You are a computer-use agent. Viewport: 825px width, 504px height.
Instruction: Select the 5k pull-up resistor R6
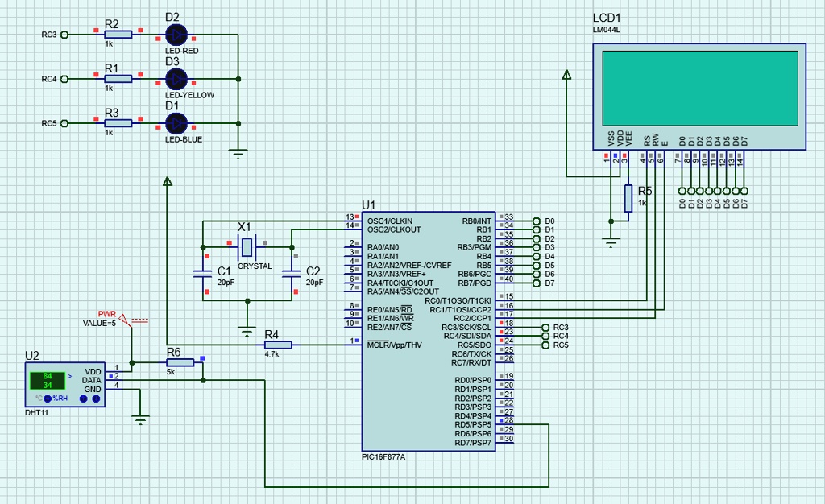click(x=180, y=362)
